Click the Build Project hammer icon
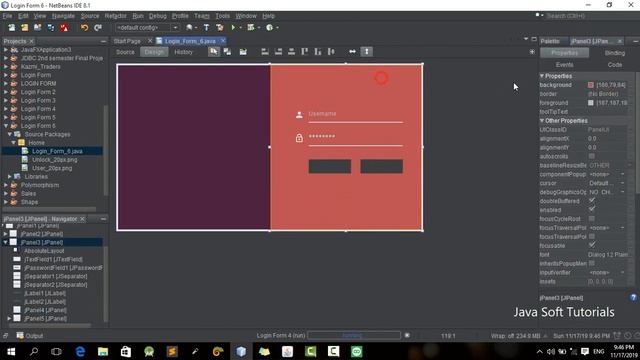This screenshot has height=360, width=640. (x=206, y=27)
